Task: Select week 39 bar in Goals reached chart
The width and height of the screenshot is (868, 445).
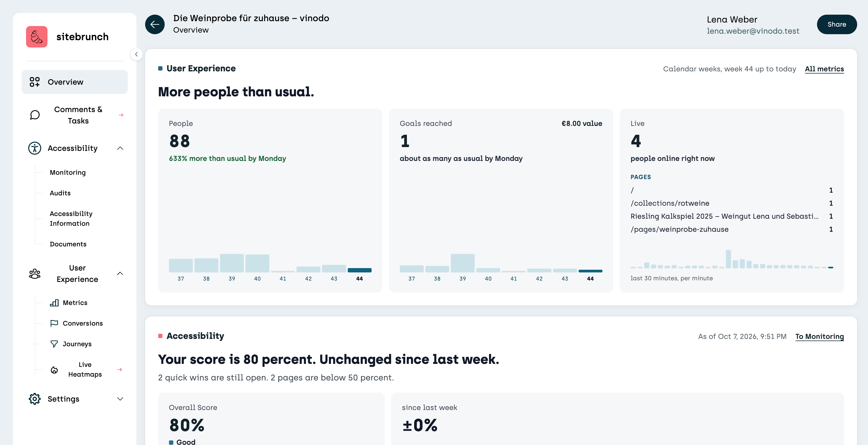Action: tap(463, 263)
